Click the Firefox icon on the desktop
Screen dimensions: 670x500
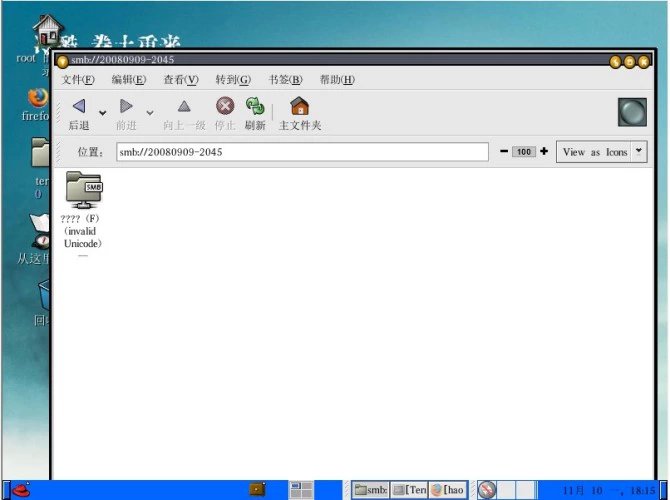pos(37,98)
